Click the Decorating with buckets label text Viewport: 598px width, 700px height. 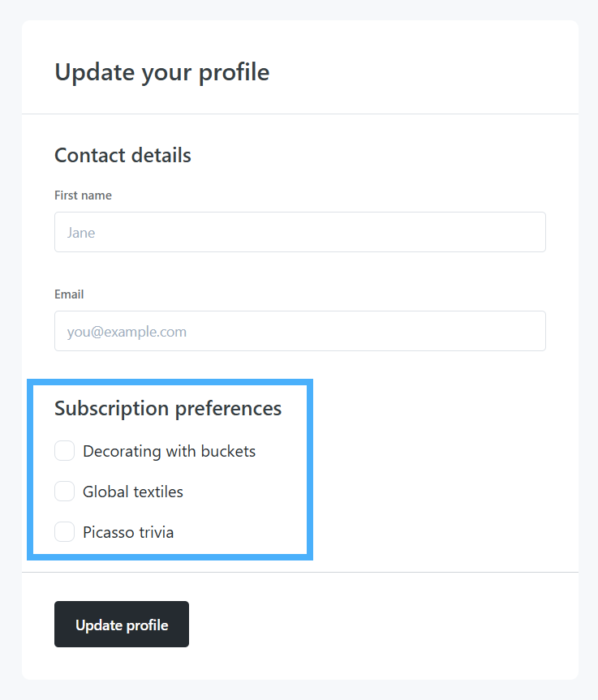(169, 451)
